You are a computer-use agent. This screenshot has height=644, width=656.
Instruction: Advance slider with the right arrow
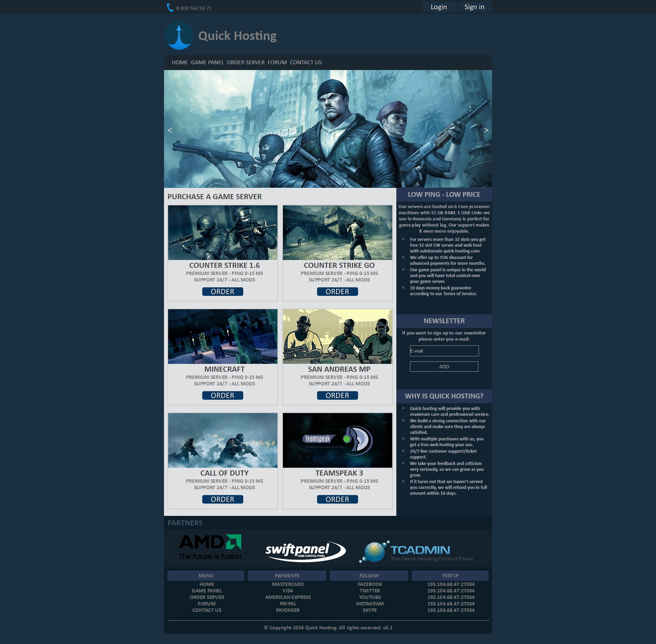click(486, 130)
